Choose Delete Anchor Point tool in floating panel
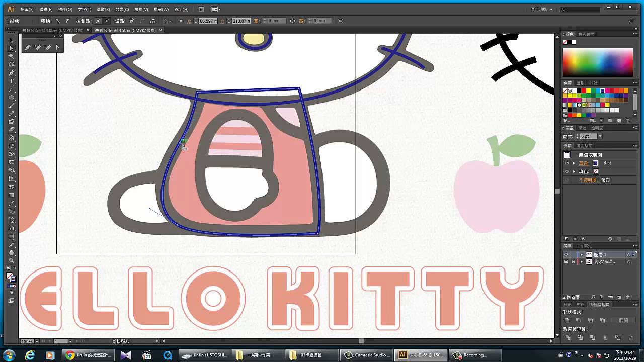 (48, 48)
